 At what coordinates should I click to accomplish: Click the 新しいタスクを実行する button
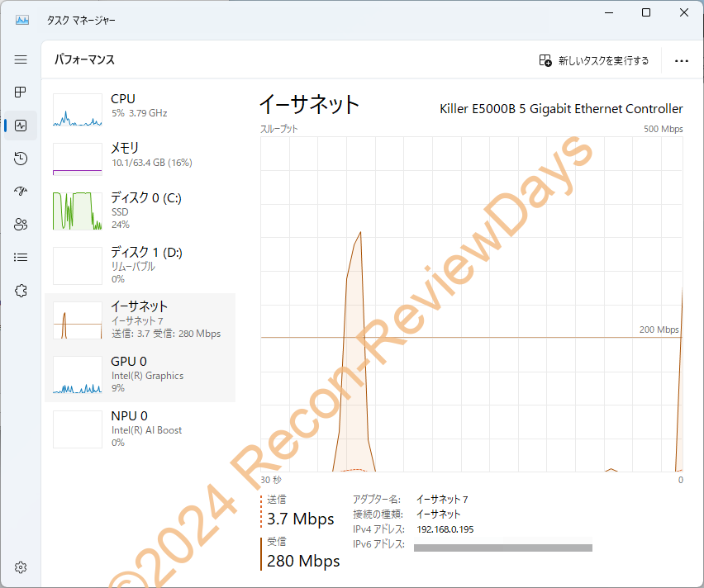(x=598, y=60)
